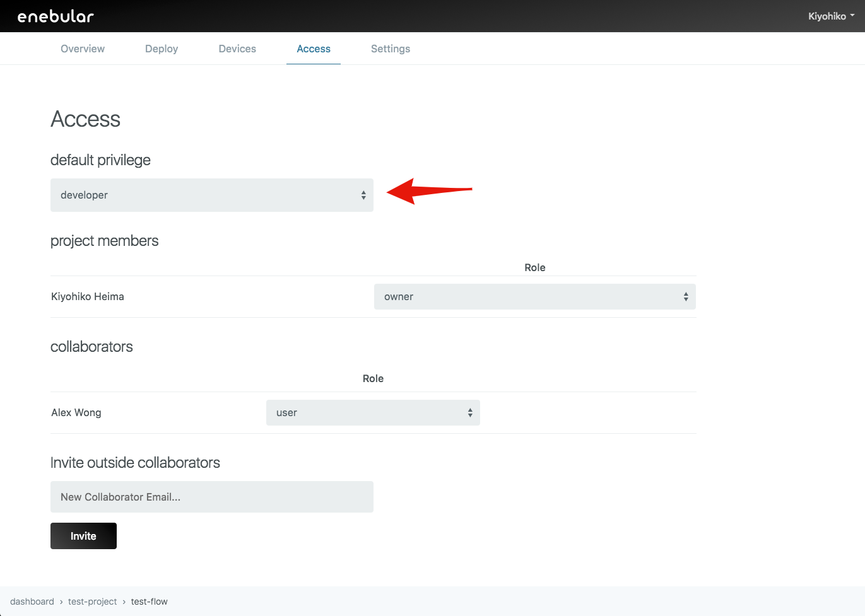Change Alex Wong's user role dropdown
This screenshot has width=865, height=616.
pos(373,413)
